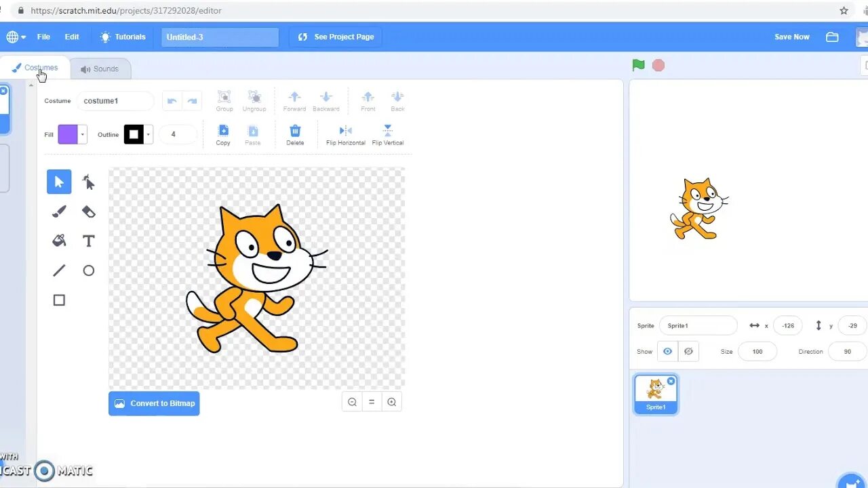Click the Redo arrow
The height and width of the screenshot is (488, 868).
(x=193, y=101)
